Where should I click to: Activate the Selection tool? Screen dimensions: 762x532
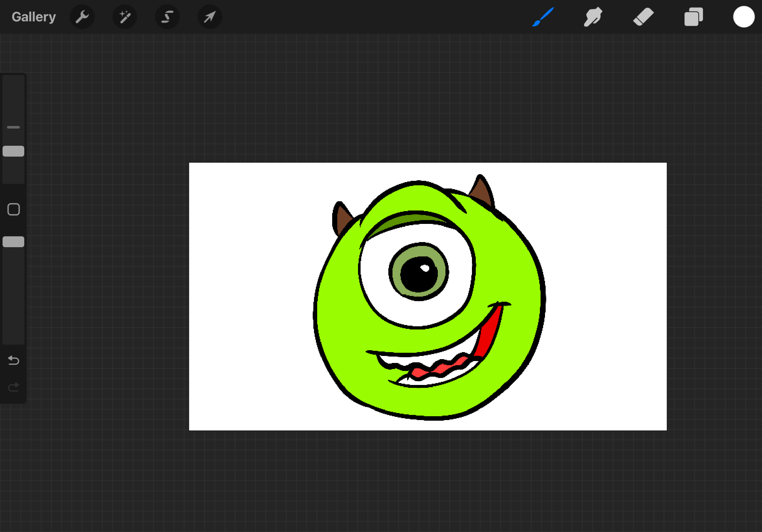[167, 17]
